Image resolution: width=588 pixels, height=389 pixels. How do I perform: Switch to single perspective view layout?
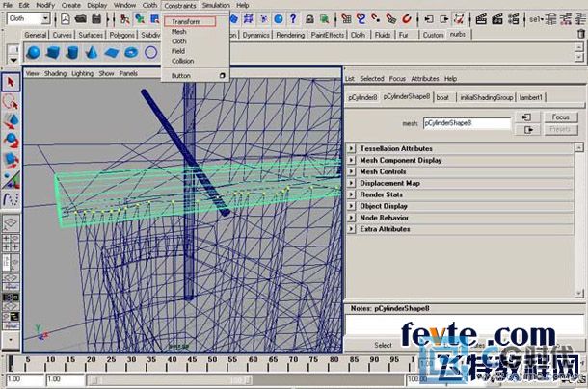click(11, 223)
